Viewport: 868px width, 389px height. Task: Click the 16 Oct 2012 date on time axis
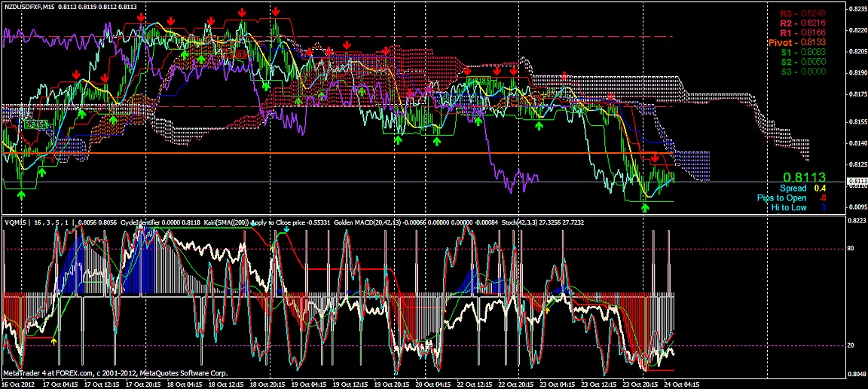[x=19, y=383]
